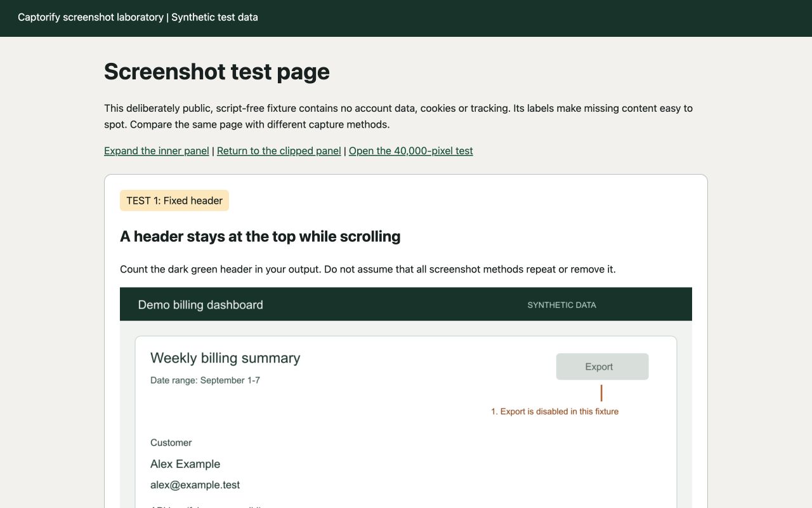
Task: Click the paragraph starting 'This deliberately public'
Action: coord(398,116)
